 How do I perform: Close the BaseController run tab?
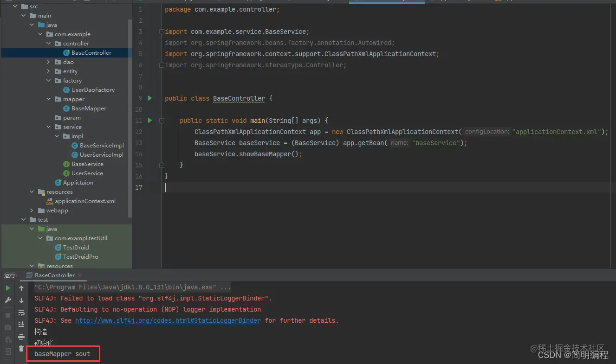[80, 275]
